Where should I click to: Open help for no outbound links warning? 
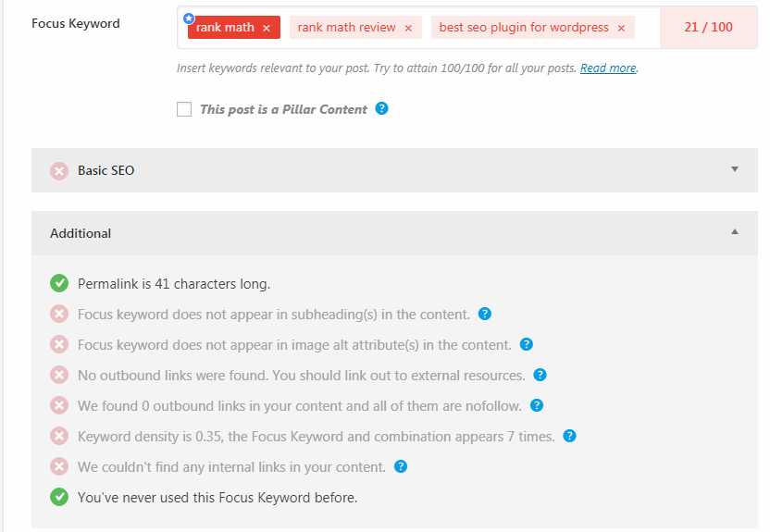click(540, 375)
